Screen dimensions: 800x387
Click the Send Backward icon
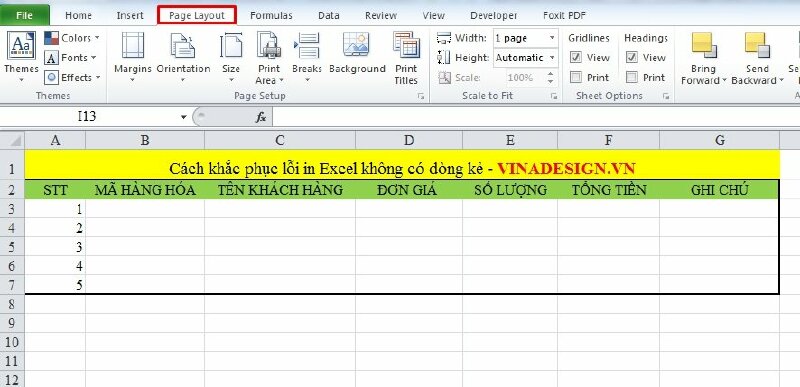click(x=757, y=45)
